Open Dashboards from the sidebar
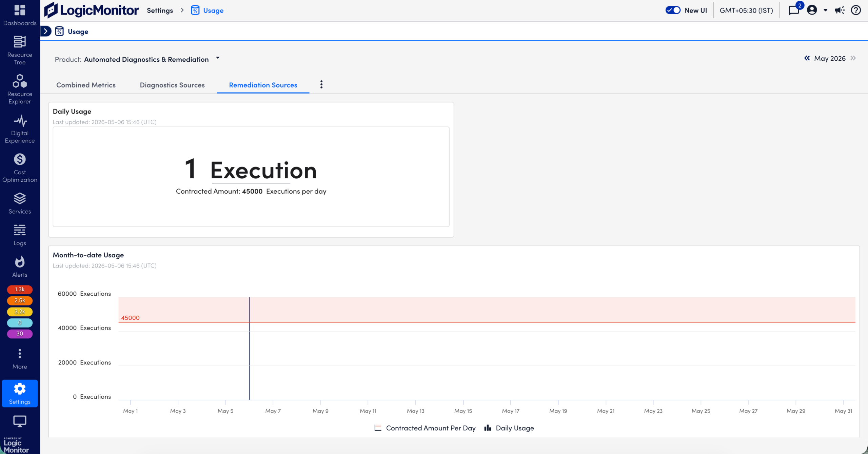This screenshot has width=868, height=454. point(20,15)
